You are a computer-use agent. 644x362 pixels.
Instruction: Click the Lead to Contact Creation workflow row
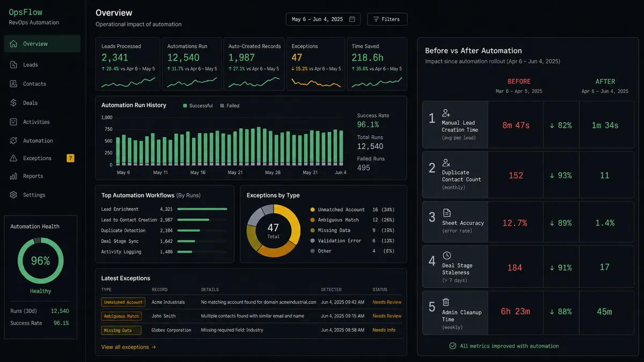pos(164,220)
